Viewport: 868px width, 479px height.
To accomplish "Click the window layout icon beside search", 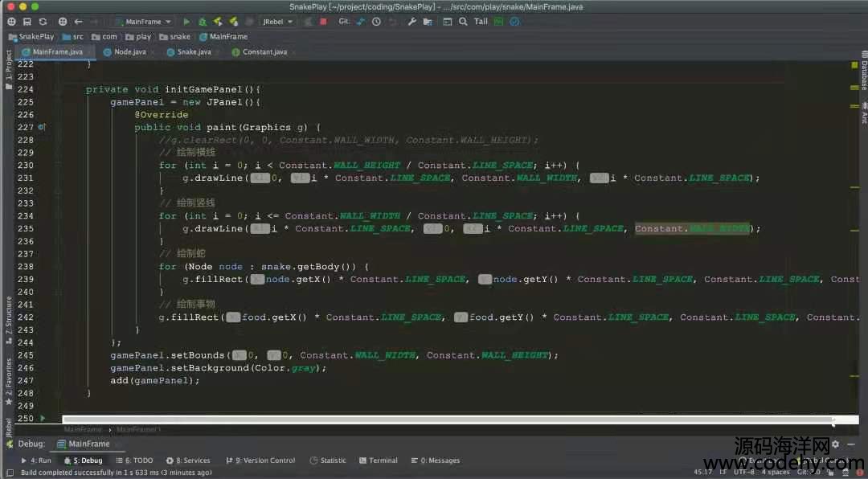I will pos(448,22).
